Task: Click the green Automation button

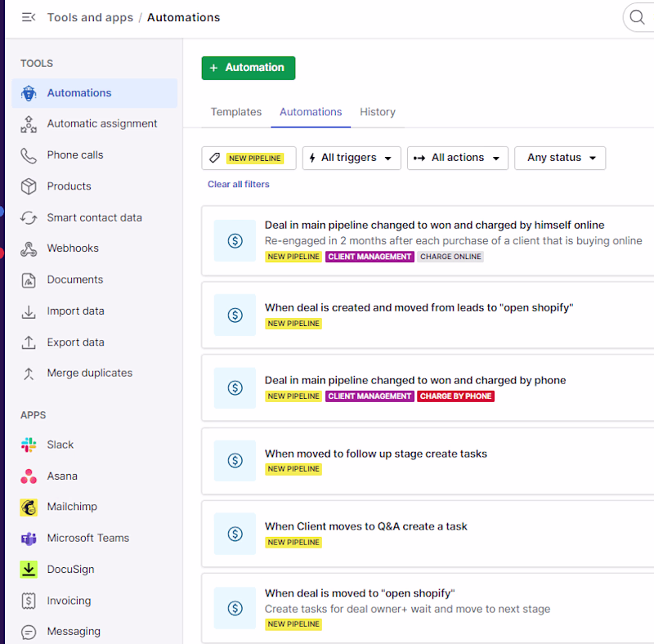Action: pos(249,68)
